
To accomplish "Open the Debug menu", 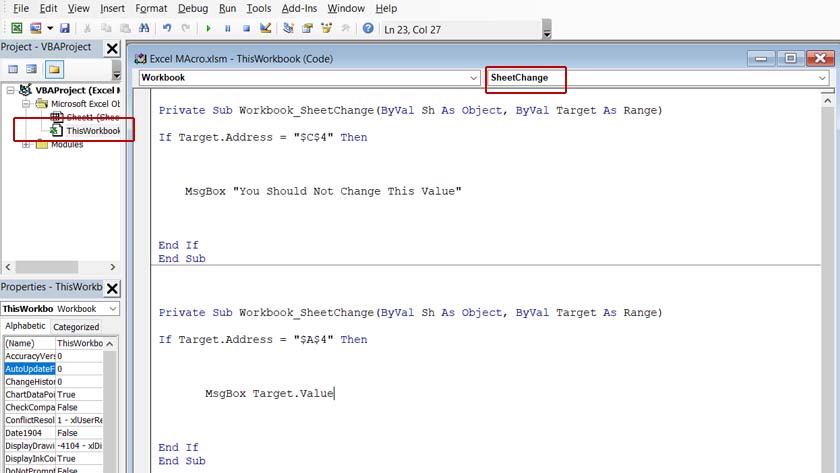I will (193, 9).
